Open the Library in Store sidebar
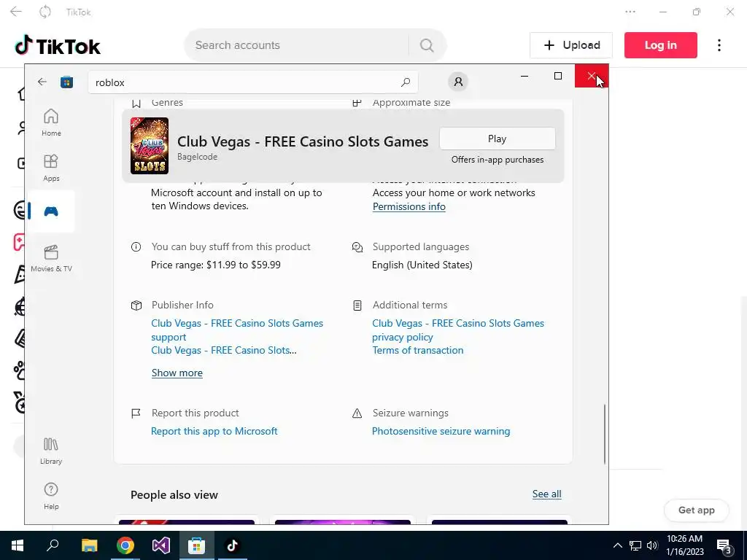The width and height of the screenshot is (747, 560). tap(51, 451)
